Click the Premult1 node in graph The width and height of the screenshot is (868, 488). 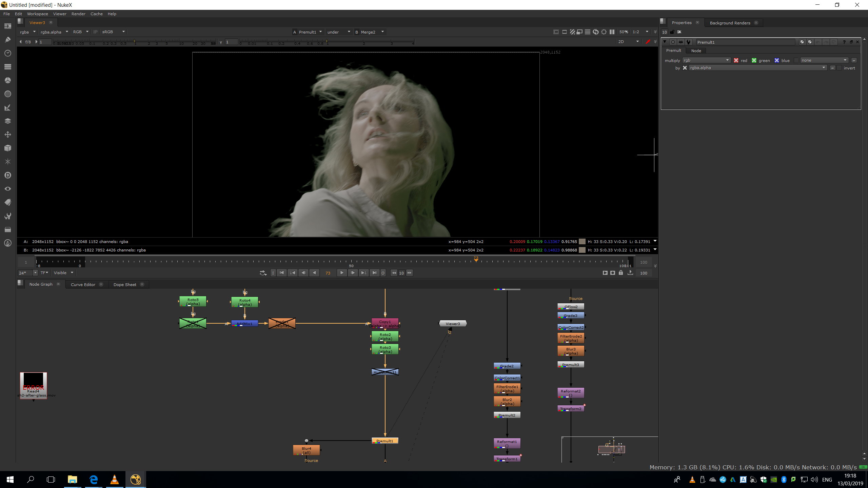click(385, 441)
